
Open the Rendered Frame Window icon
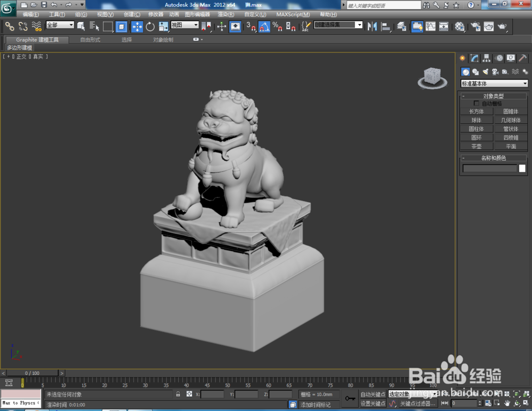point(488,26)
